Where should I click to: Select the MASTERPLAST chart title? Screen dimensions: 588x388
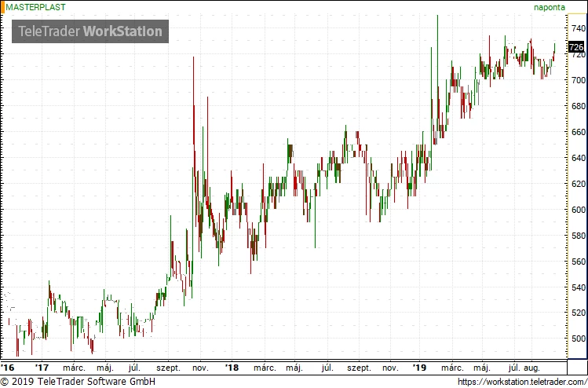37,6
